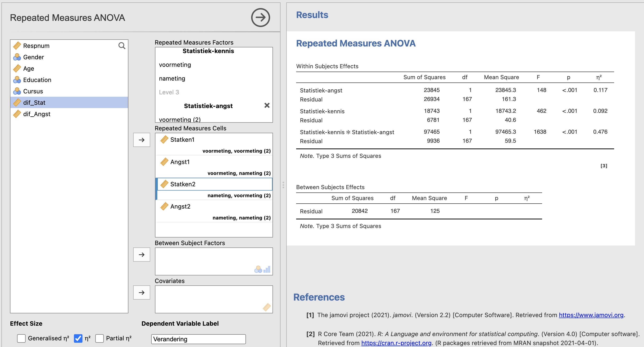Click the collapse analysis panel arrow button
The height and width of the screenshot is (347, 644).
(x=260, y=18)
